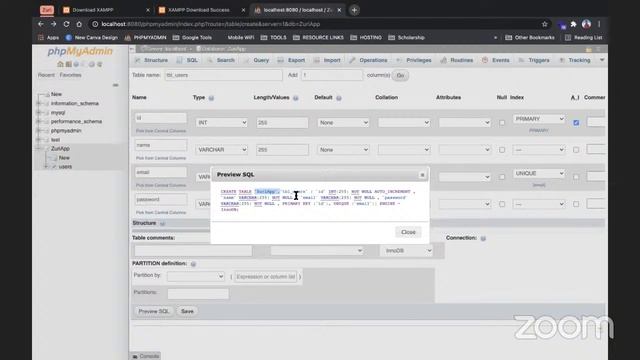
Task: Close the Preview SQL dialog with X
Action: point(422,175)
